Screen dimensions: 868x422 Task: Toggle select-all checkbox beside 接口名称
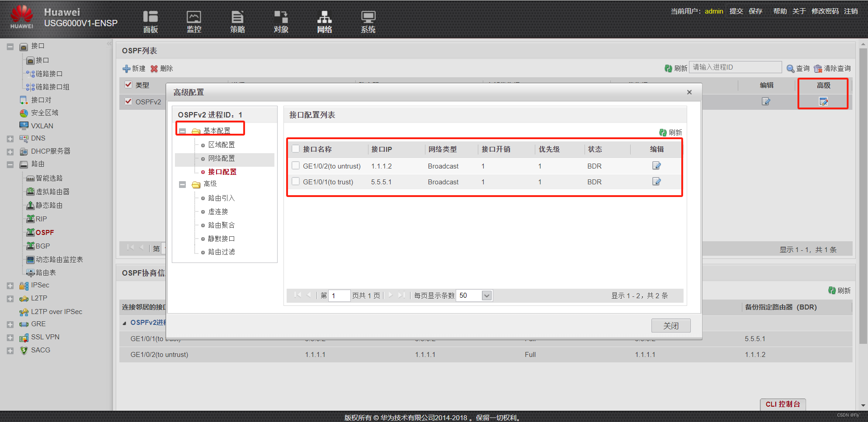pyautogui.click(x=296, y=149)
